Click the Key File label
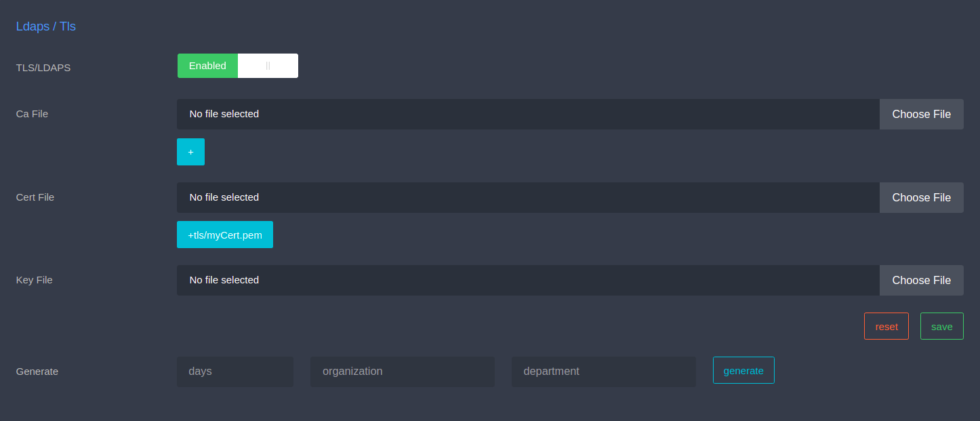Image resolution: width=980 pixels, height=421 pixels. (35, 280)
